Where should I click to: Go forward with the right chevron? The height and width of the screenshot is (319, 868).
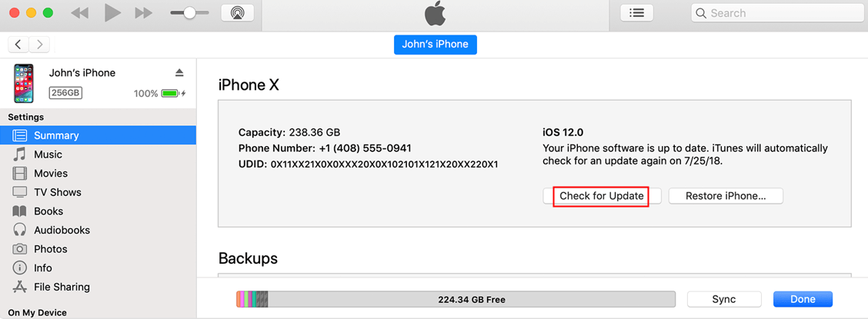tap(39, 45)
